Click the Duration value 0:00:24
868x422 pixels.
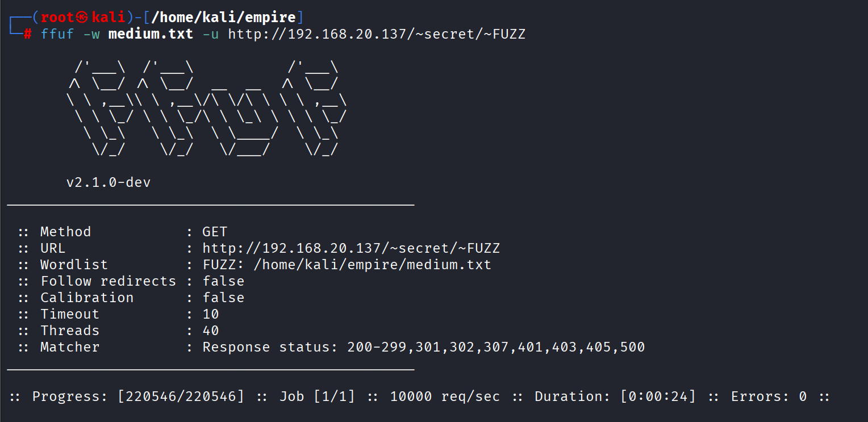(x=658, y=396)
